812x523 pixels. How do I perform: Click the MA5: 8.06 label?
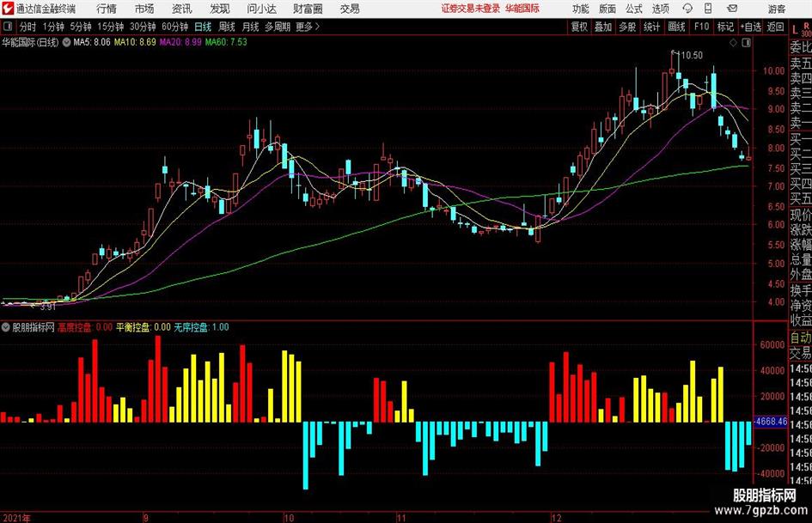pos(92,42)
